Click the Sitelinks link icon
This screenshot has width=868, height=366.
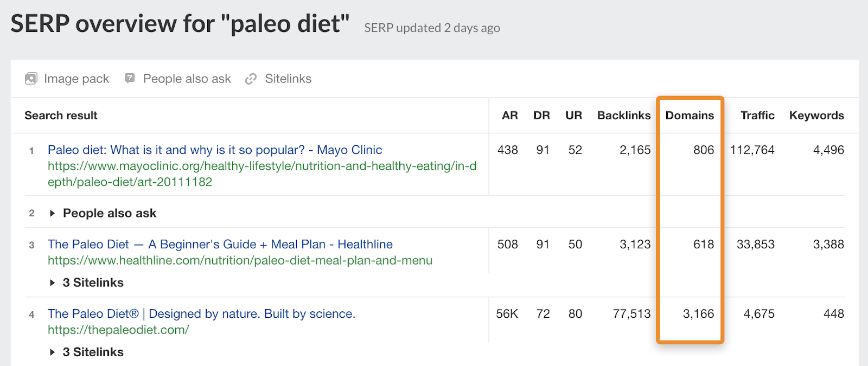tap(251, 79)
